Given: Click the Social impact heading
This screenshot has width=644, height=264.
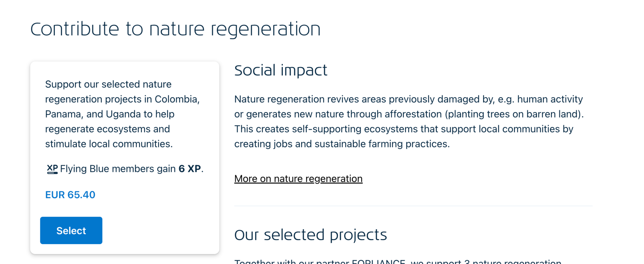Looking at the screenshot, I should click(281, 71).
